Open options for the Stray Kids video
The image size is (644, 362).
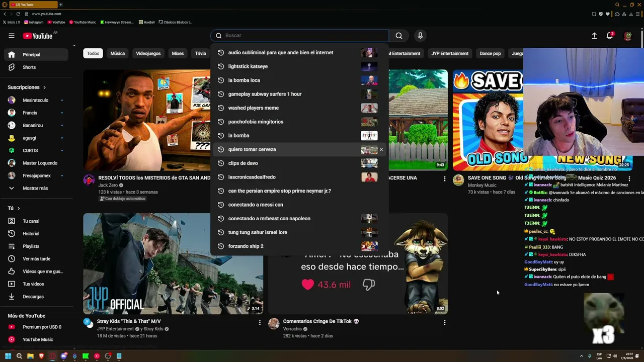(x=260, y=322)
